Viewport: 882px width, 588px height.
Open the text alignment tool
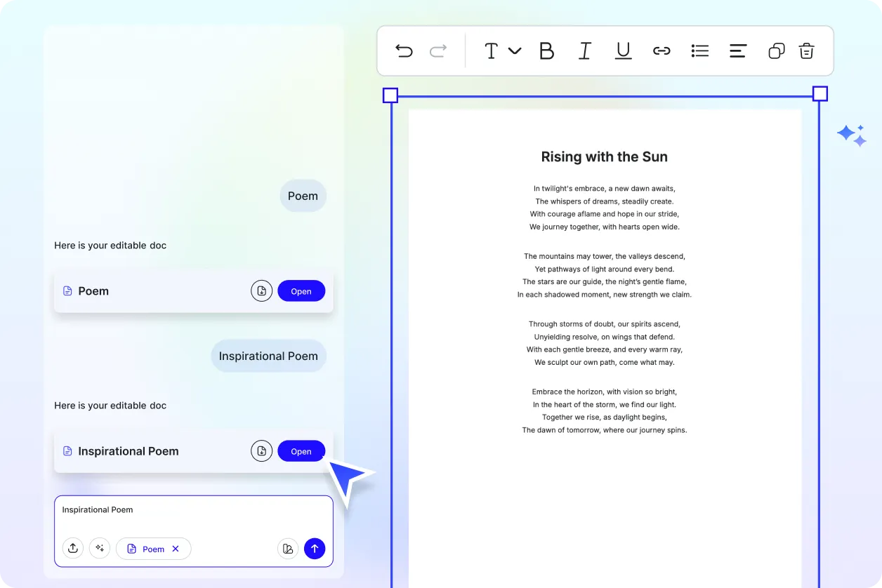737,51
